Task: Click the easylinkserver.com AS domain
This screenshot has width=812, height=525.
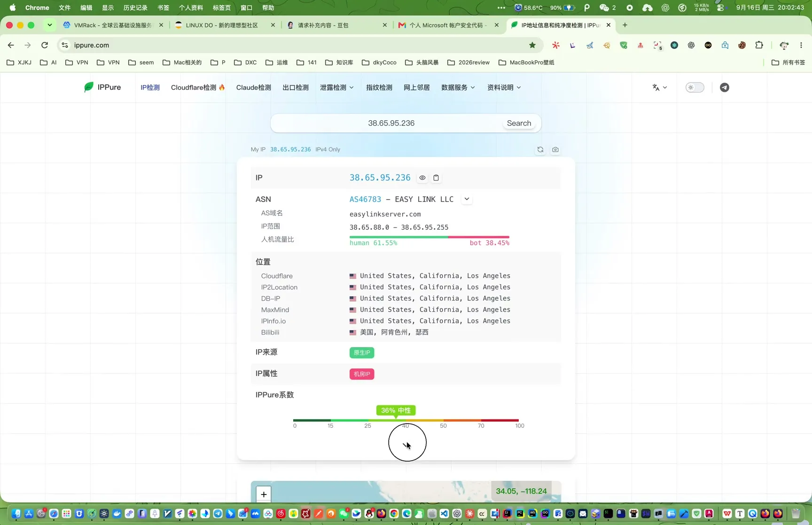Action: (x=385, y=214)
